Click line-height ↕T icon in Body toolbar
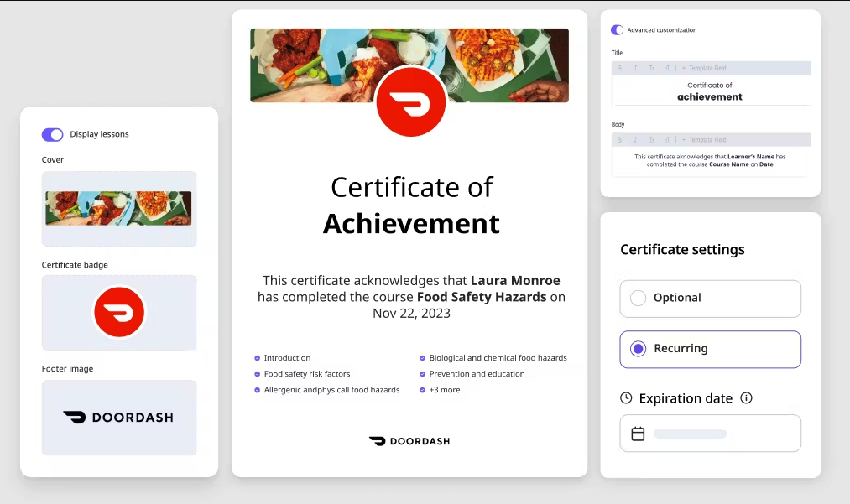The height and width of the screenshot is (504, 850). click(667, 140)
